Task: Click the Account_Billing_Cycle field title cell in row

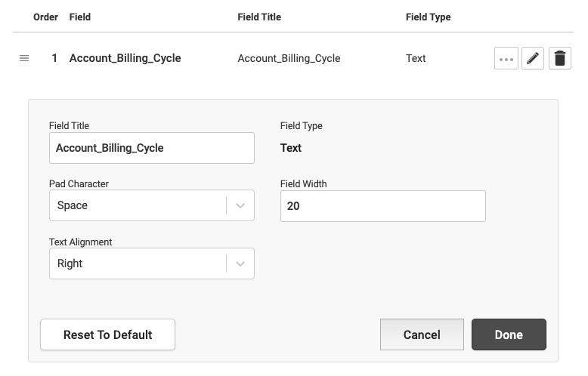Action: tap(289, 58)
